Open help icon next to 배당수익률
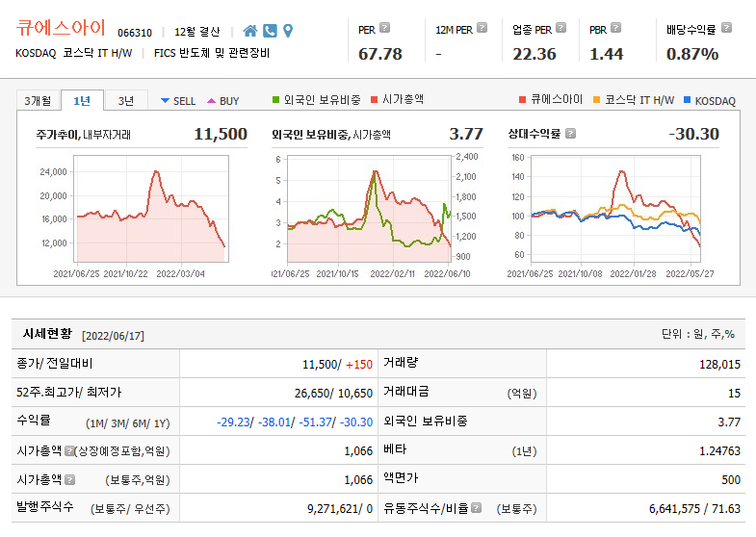The height and width of the screenshot is (537, 756). [x=726, y=28]
